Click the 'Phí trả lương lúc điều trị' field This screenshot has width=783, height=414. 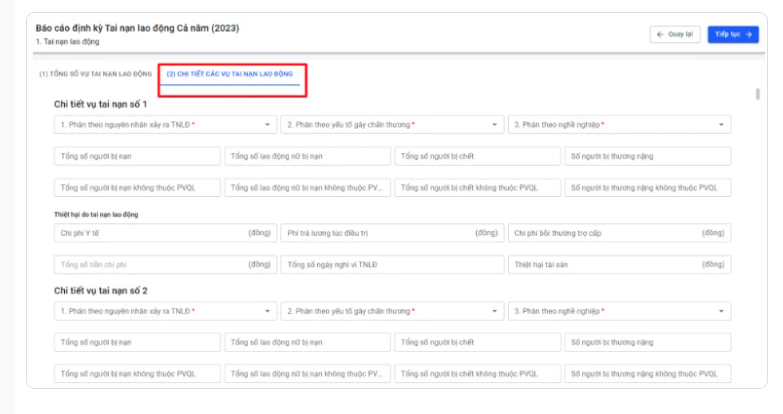pos(392,233)
